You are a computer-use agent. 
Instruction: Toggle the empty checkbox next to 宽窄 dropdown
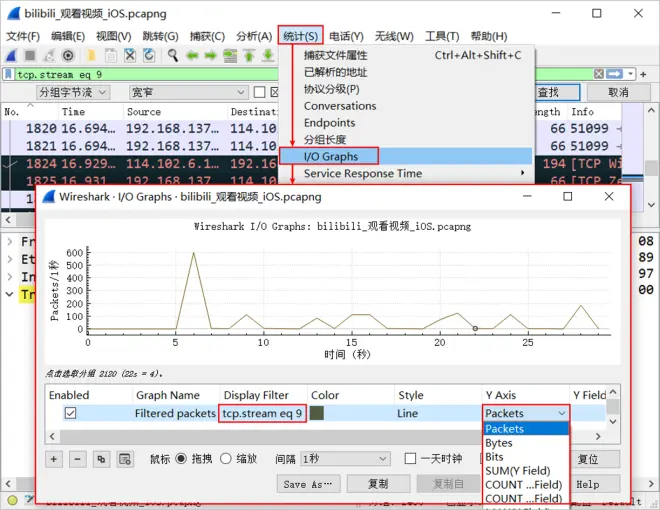(x=260, y=92)
